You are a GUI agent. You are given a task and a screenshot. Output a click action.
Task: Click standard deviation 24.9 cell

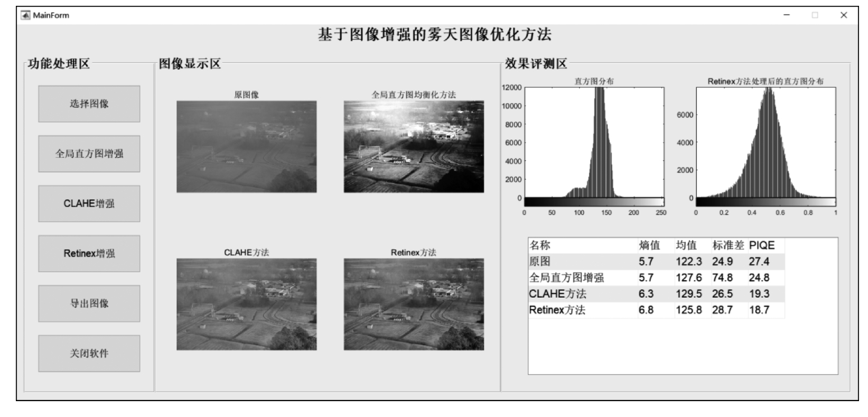pyautogui.click(x=729, y=262)
